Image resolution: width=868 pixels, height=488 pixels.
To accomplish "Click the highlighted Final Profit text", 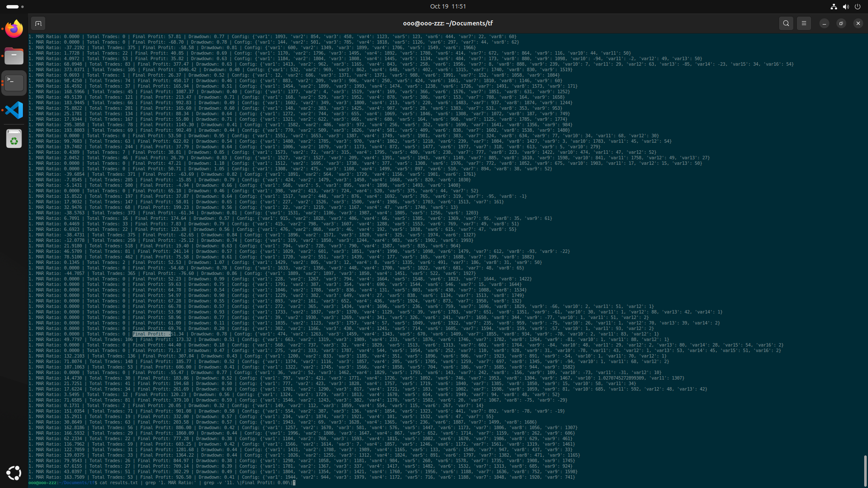I will pyautogui.click(x=151, y=334).
